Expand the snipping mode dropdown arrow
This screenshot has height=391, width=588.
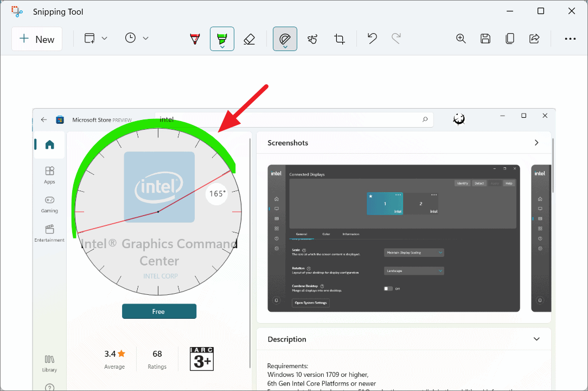coord(105,39)
